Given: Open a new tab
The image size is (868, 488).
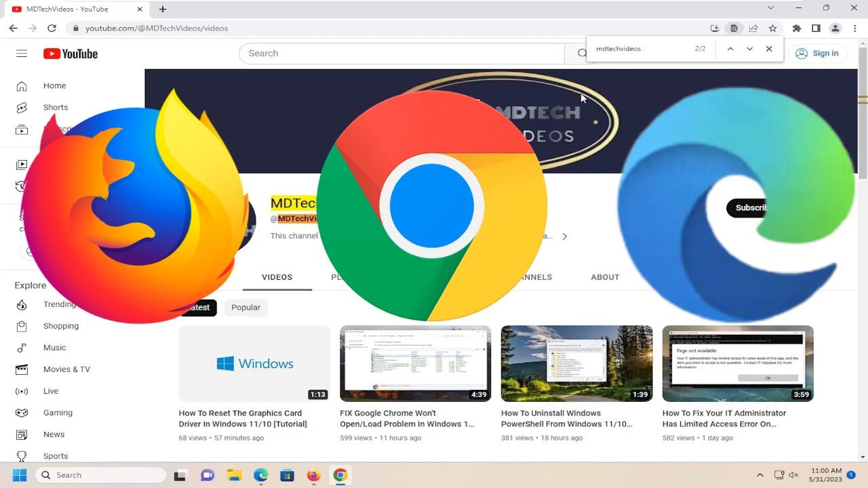Looking at the screenshot, I should pos(163,9).
